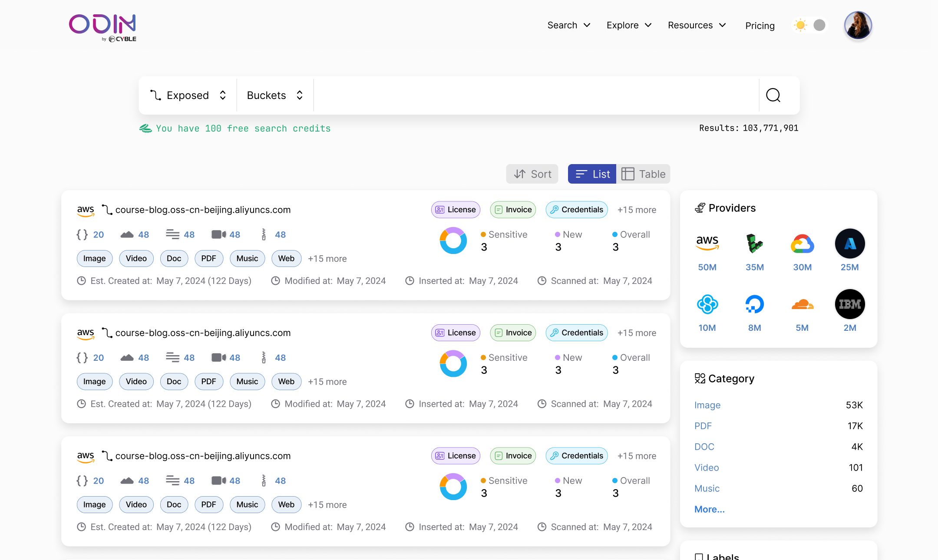Select the provider icon showing 10M
938x560 pixels.
[x=707, y=304]
